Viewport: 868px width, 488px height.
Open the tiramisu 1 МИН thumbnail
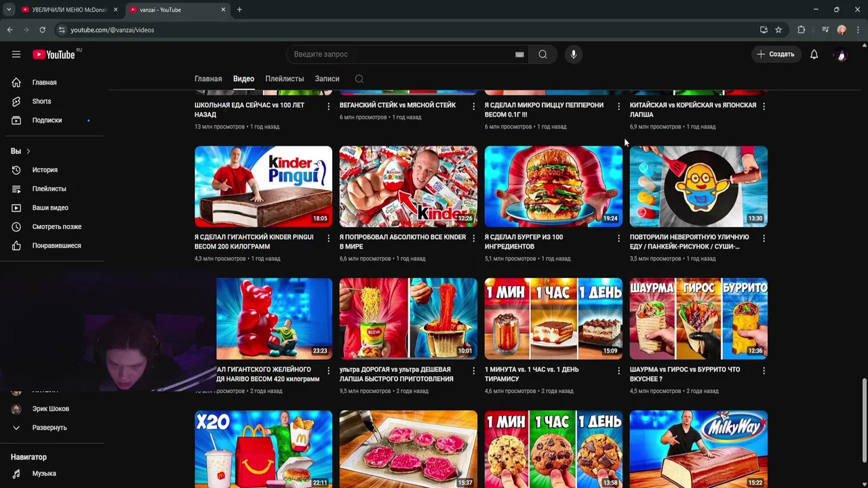click(553, 319)
